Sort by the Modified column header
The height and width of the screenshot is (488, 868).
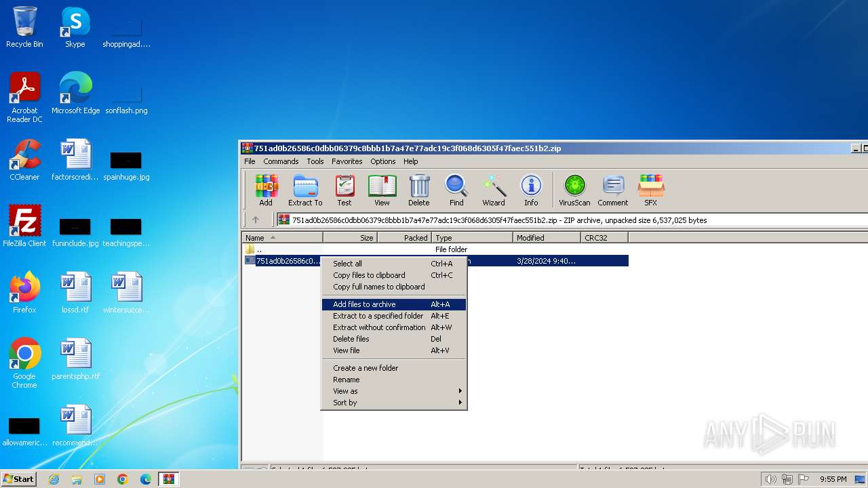[x=547, y=238]
